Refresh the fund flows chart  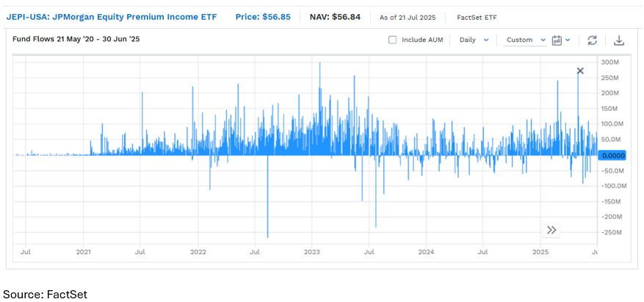(x=592, y=40)
